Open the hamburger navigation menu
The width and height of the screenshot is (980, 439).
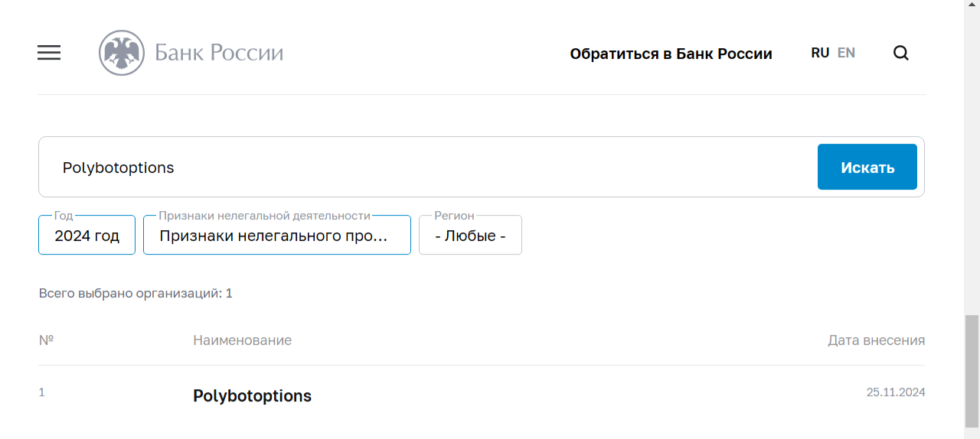point(49,53)
